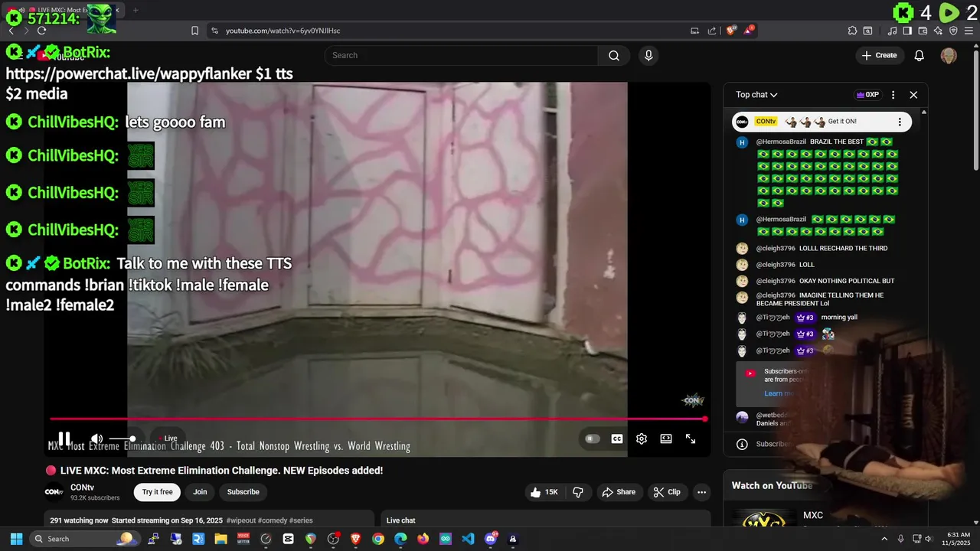Toggle closed captions (CC)
Viewport: 980px width, 551px height.
[x=616, y=439]
